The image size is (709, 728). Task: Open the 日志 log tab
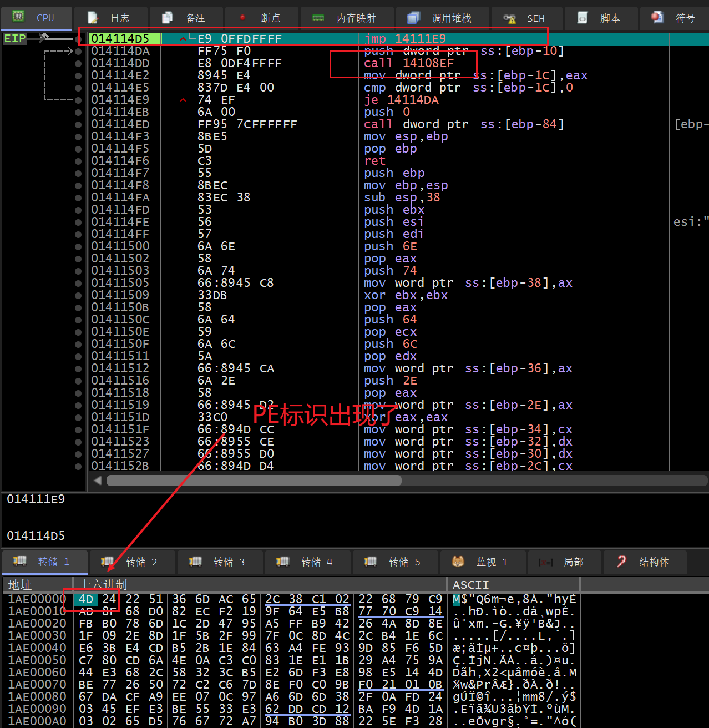tap(110, 18)
